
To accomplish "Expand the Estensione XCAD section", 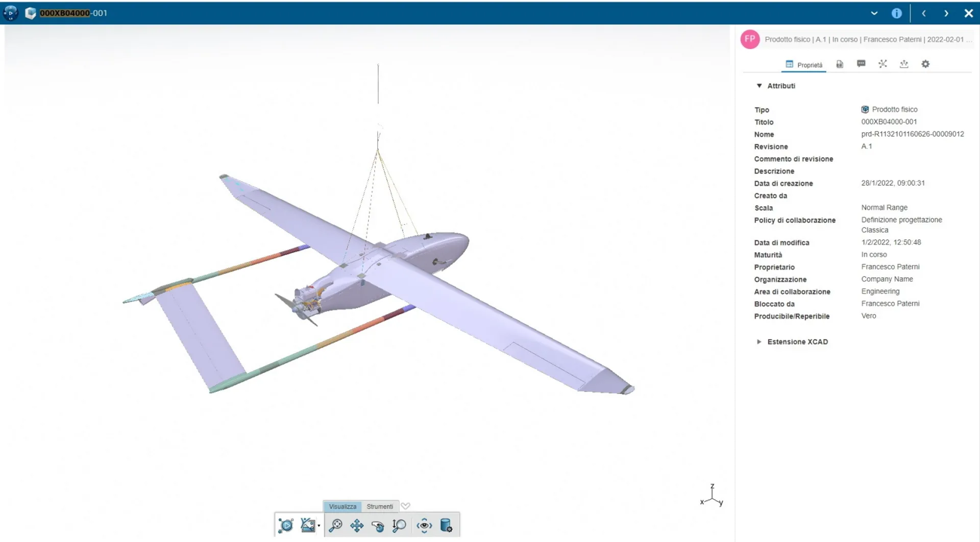I will [x=759, y=342].
